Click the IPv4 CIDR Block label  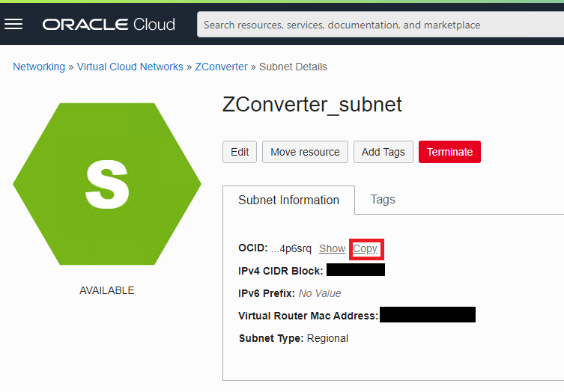point(281,271)
